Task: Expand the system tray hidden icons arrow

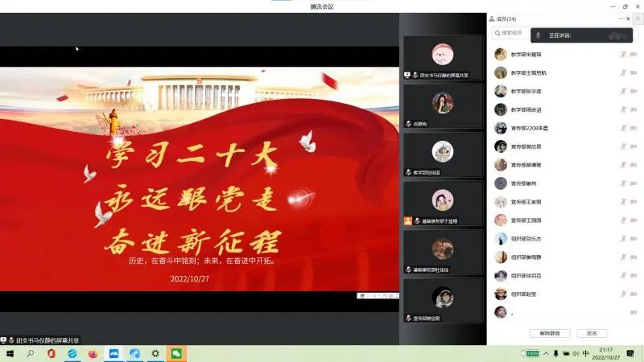Action: click(x=545, y=353)
